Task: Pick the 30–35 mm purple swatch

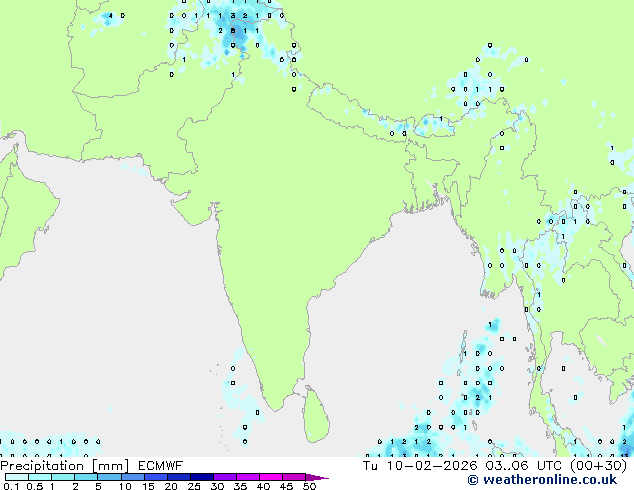Action: 224,477
